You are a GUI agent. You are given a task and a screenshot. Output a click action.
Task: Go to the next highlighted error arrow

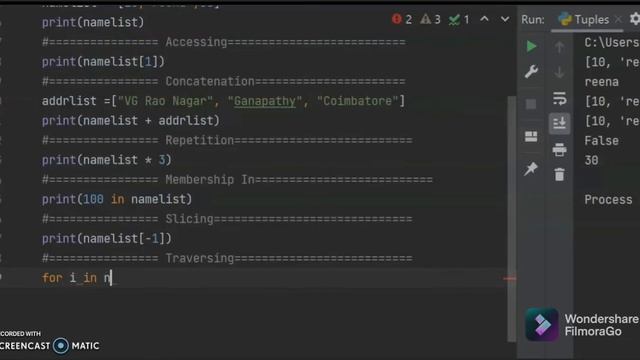pyautogui.click(x=505, y=19)
